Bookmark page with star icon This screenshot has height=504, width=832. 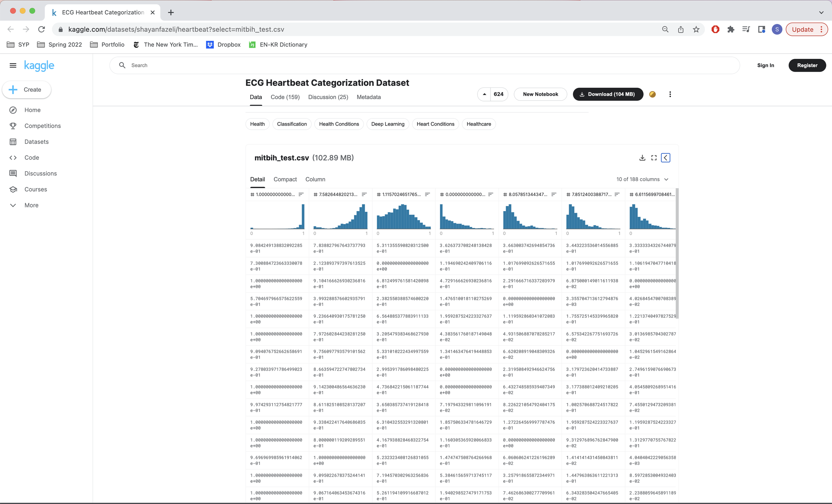point(696,29)
